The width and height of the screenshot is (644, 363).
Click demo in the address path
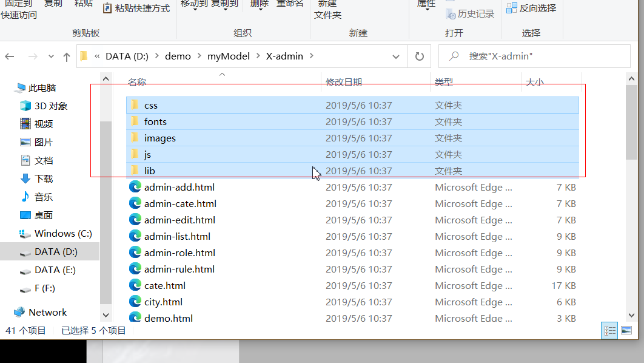(178, 56)
